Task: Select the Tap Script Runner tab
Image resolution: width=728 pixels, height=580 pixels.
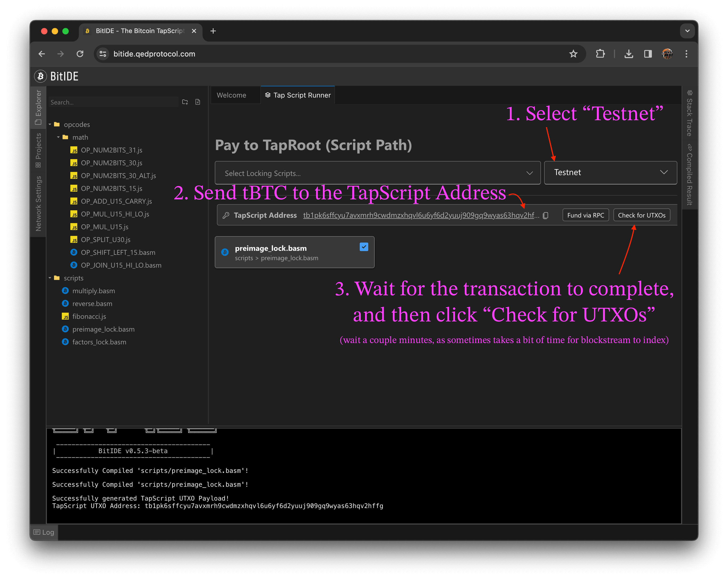Action: [x=298, y=95]
